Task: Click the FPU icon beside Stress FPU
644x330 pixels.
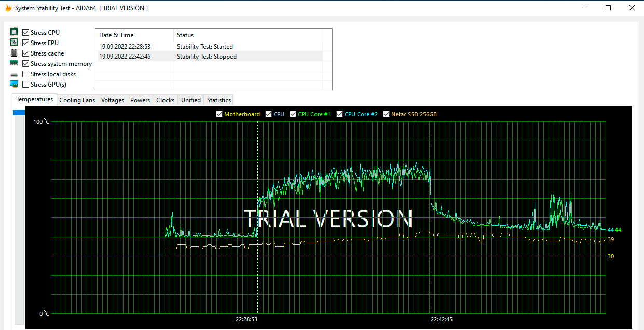Action: tap(14, 43)
